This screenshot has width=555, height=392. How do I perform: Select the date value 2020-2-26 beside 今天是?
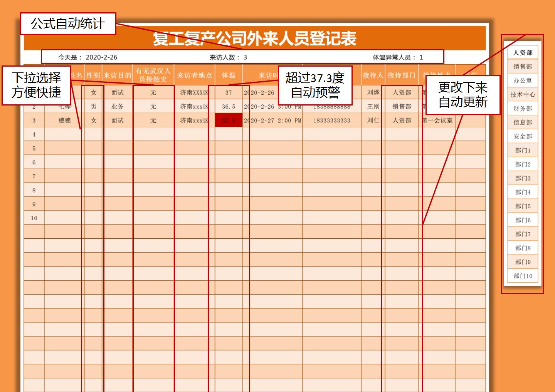101,57
